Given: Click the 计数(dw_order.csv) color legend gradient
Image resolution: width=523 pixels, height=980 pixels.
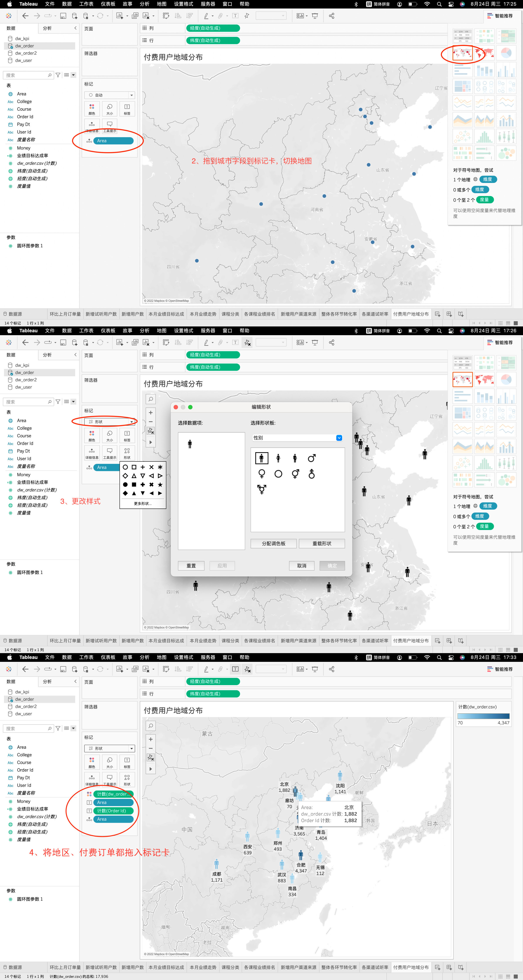Looking at the screenshot, I should click(483, 716).
